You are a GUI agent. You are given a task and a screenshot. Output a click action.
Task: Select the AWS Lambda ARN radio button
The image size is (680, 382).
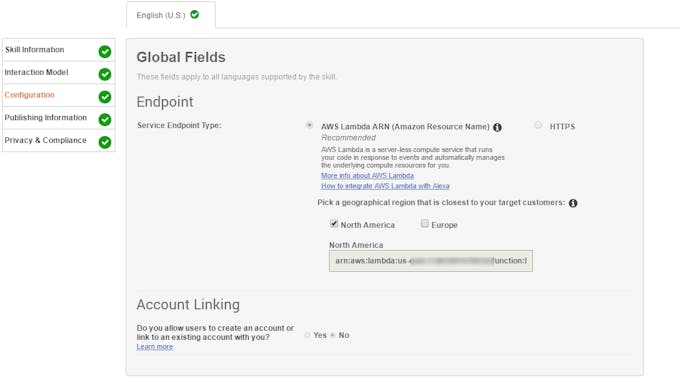[x=309, y=125]
